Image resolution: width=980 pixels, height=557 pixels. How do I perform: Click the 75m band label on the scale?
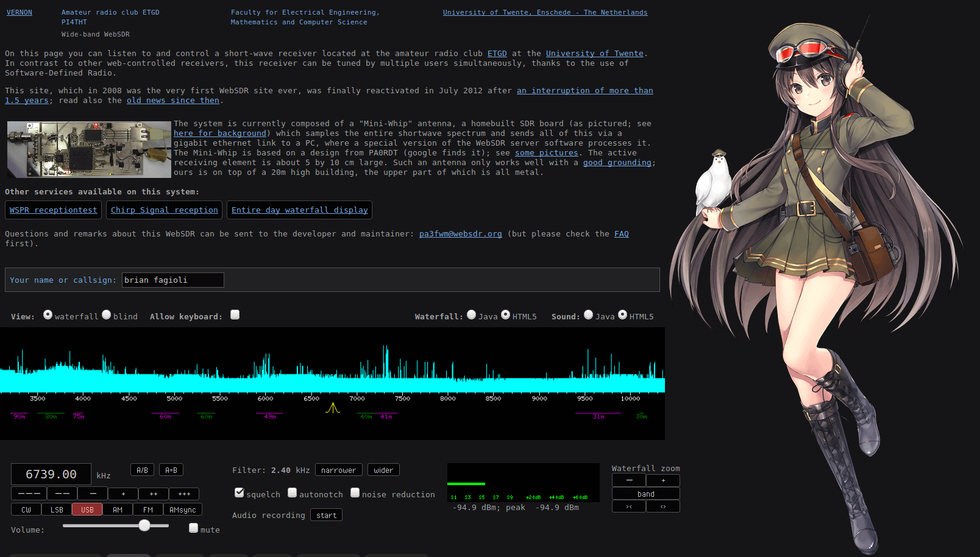tap(79, 416)
